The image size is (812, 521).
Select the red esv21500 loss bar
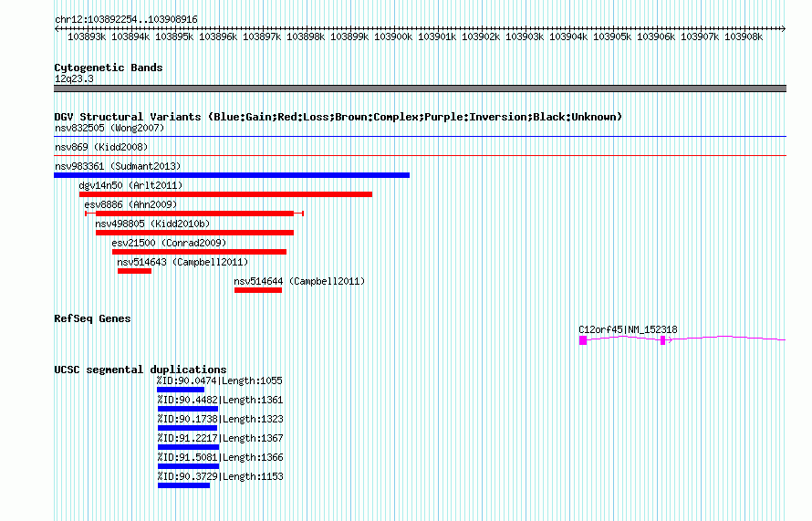point(200,252)
